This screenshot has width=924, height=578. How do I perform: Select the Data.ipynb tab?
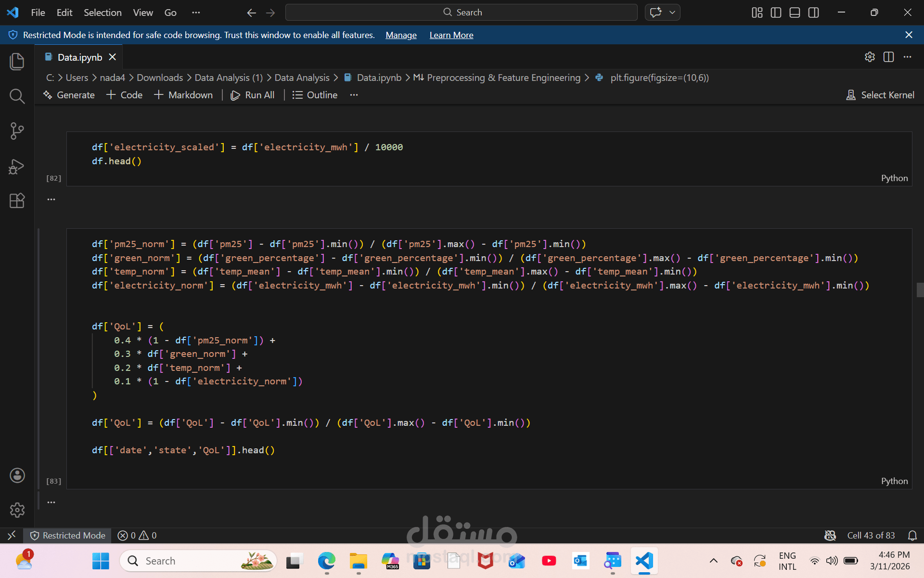[x=79, y=57]
